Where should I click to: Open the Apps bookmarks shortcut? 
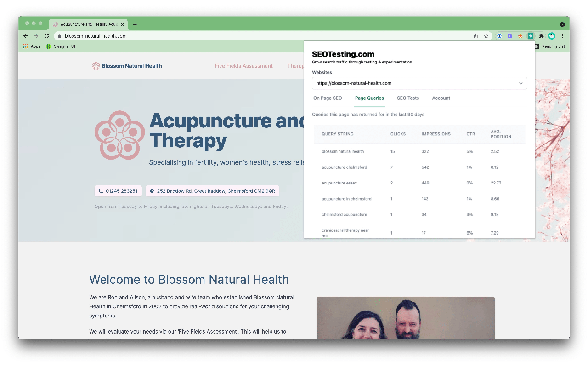[32, 46]
